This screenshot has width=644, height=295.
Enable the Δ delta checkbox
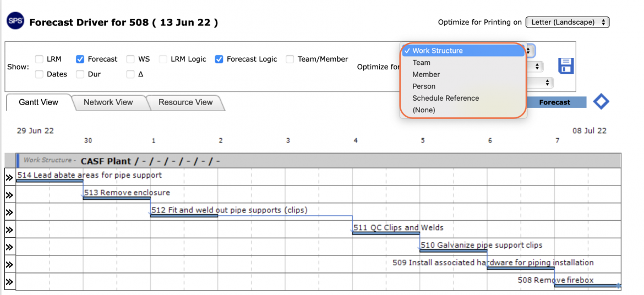pyautogui.click(x=130, y=74)
